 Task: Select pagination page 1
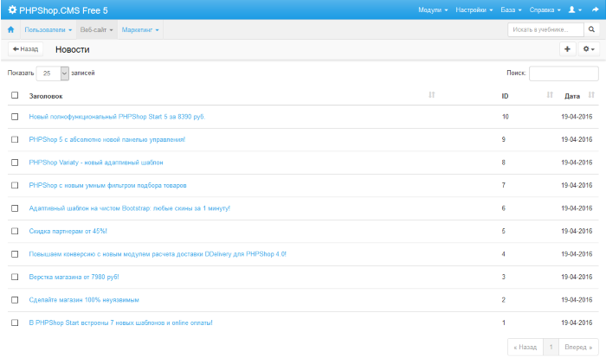pos(551,347)
